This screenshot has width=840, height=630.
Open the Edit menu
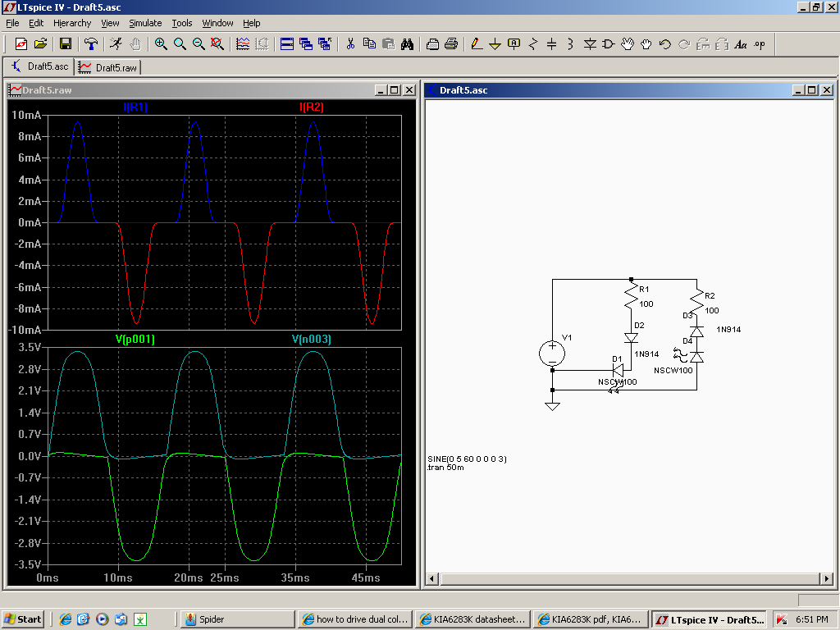tap(36, 23)
